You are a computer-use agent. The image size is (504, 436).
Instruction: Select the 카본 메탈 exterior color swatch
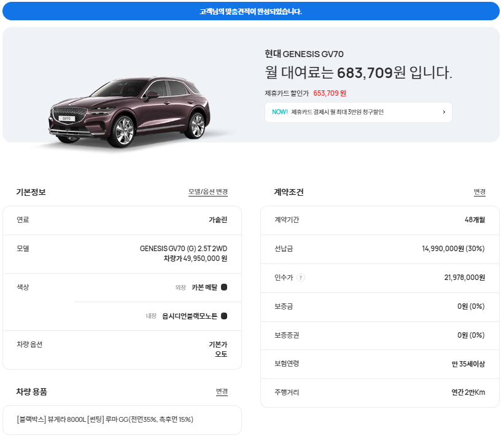coord(223,287)
